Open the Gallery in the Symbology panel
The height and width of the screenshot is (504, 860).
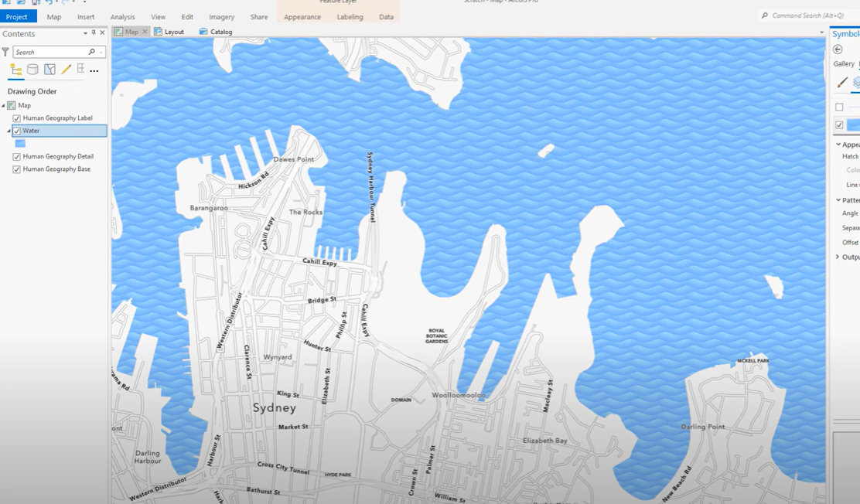click(843, 63)
